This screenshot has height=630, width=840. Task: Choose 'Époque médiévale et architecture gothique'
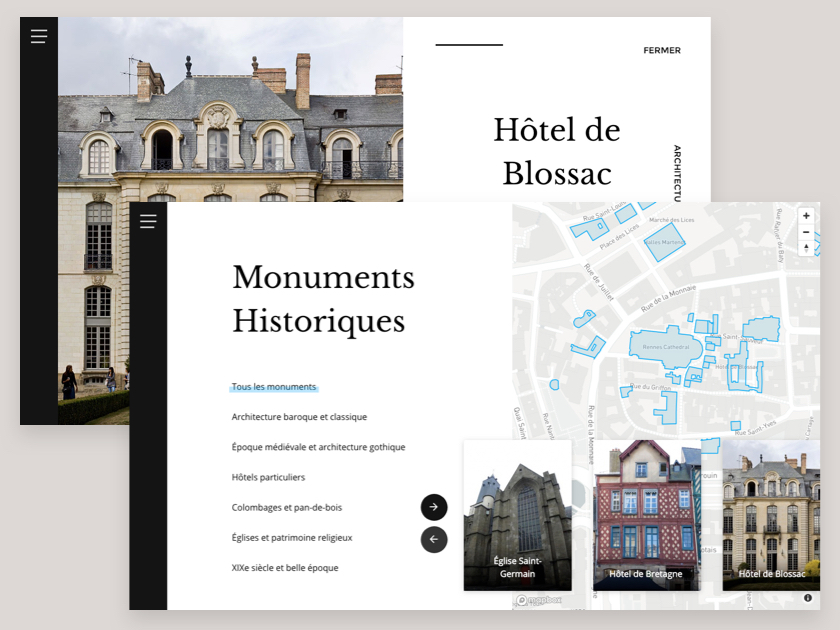pos(318,447)
